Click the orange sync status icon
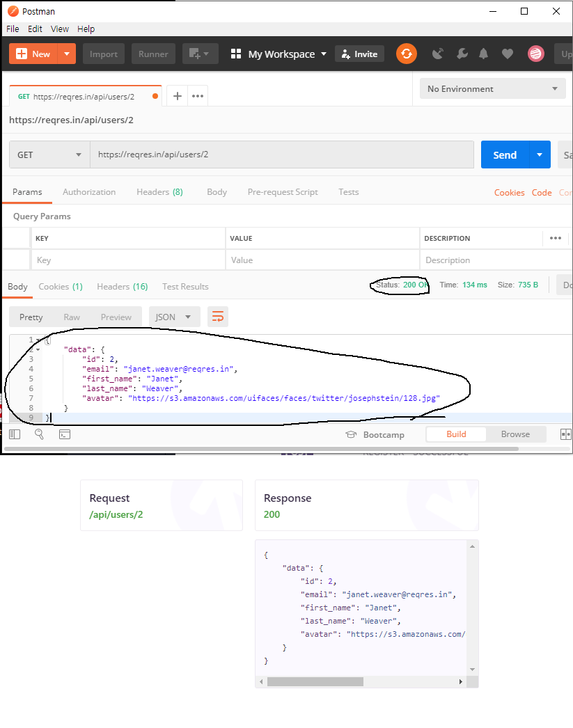 point(407,54)
